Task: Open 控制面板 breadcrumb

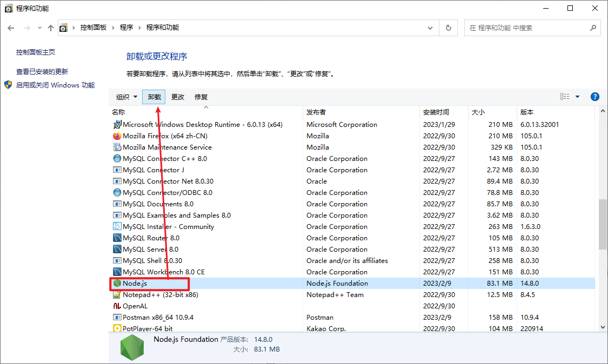Action: tap(93, 28)
